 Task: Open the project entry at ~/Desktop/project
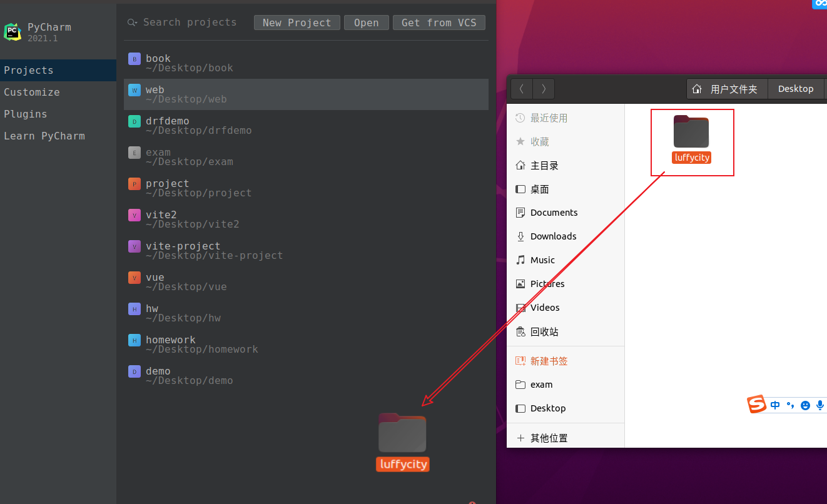point(306,188)
